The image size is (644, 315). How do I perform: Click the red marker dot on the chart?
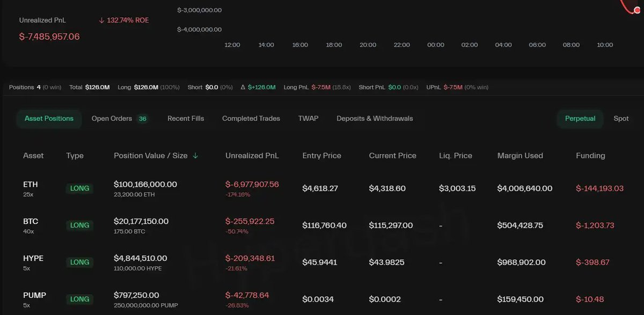pyautogui.click(x=637, y=10)
